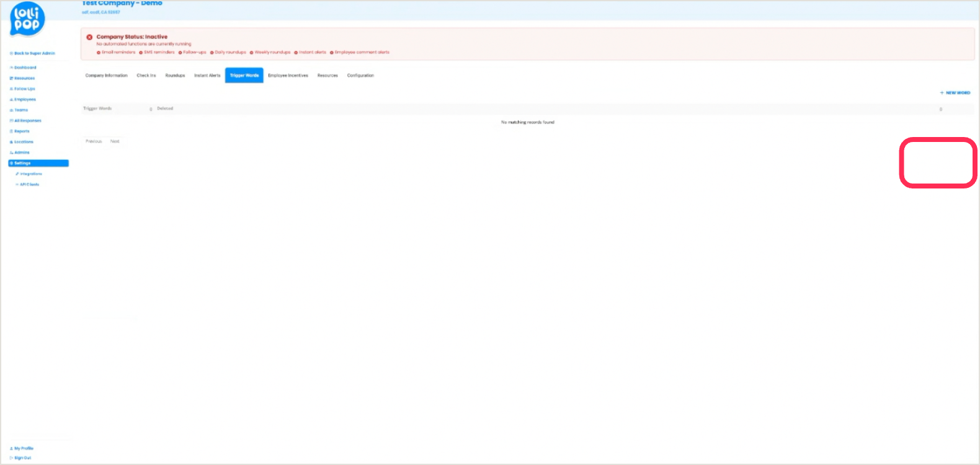Image resolution: width=980 pixels, height=465 pixels.
Task: Click the SMS reminders status item
Action: 157,52
